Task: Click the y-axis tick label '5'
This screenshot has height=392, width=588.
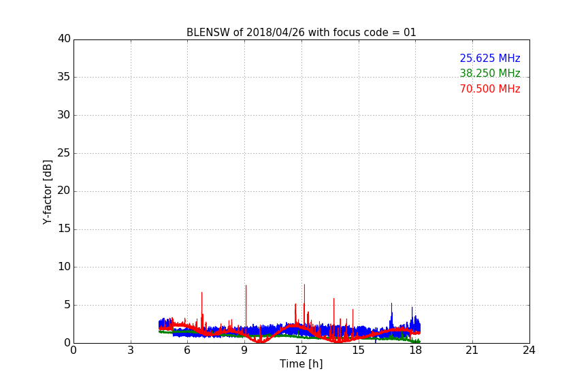Action: pos(67,305)
